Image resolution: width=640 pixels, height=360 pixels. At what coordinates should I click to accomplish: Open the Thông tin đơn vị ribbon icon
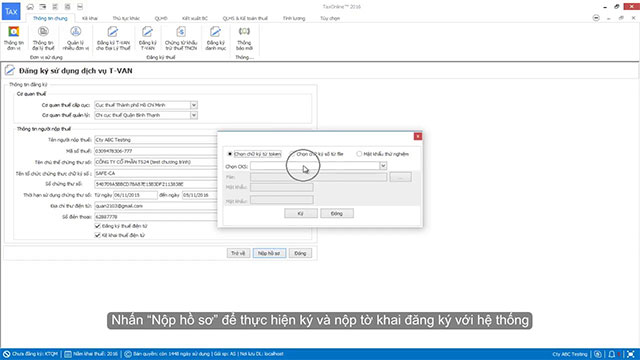click(13, 38)
